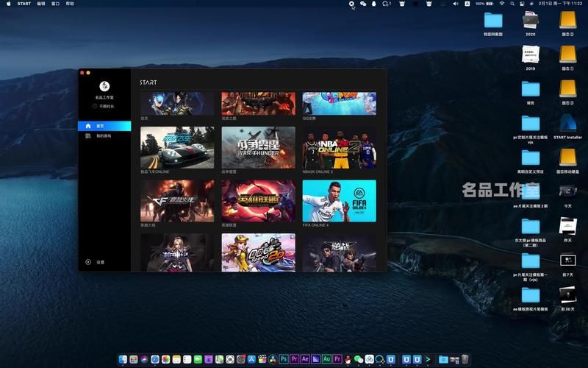Click the Wi-Fi icon in menu bar
The width and height of the screenshot is (588, 368).
pyautogui.click(x=502, y=4)
